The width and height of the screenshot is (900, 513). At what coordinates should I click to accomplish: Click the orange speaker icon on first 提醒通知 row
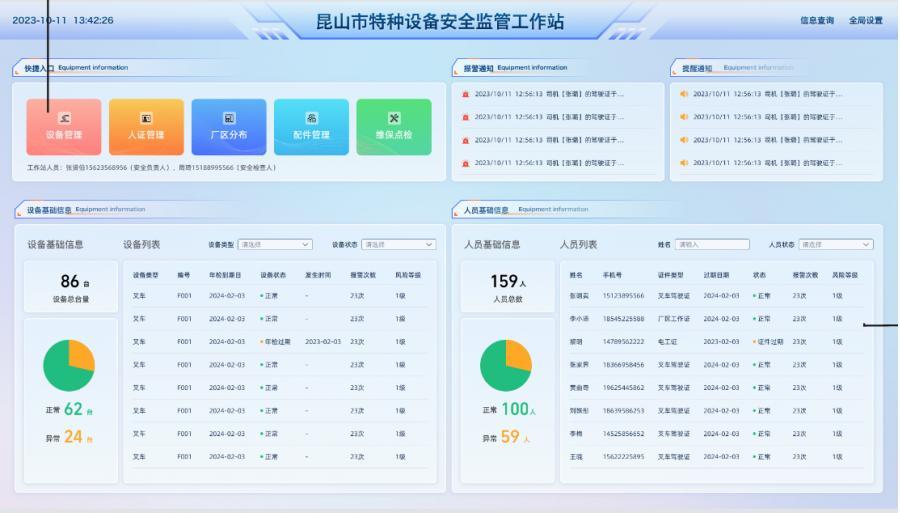click(x=684, y=94)
